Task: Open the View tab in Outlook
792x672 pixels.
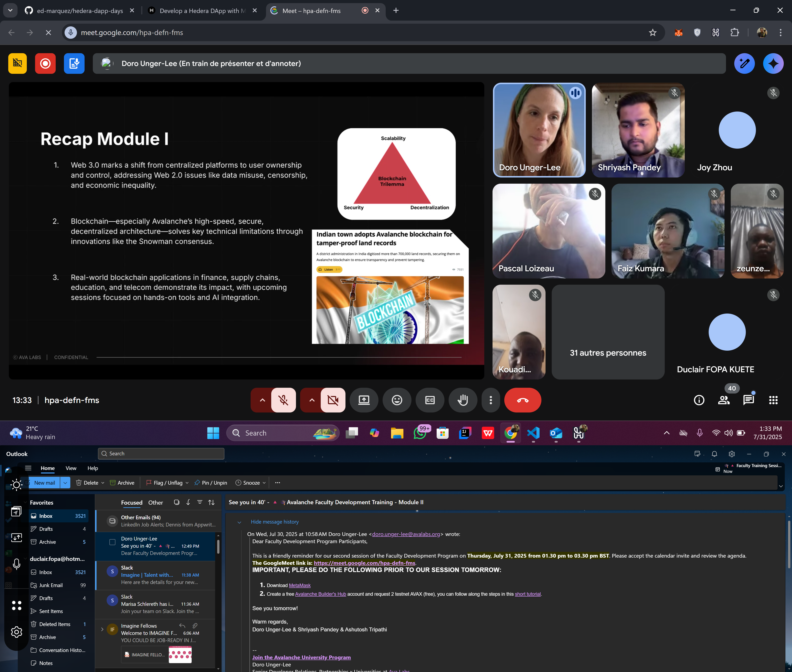Action: [x=71, y=468]
